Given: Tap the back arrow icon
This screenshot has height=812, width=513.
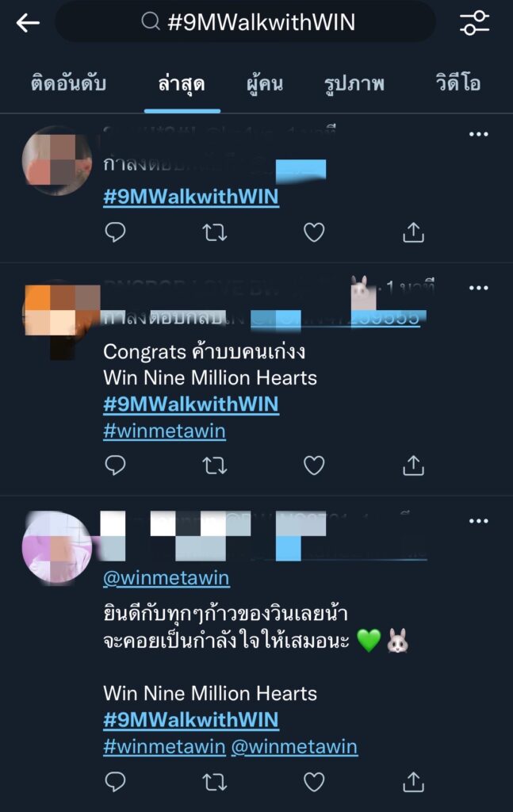Looking at the screenshot, I should pyautogui.click(x=28, y=23).
